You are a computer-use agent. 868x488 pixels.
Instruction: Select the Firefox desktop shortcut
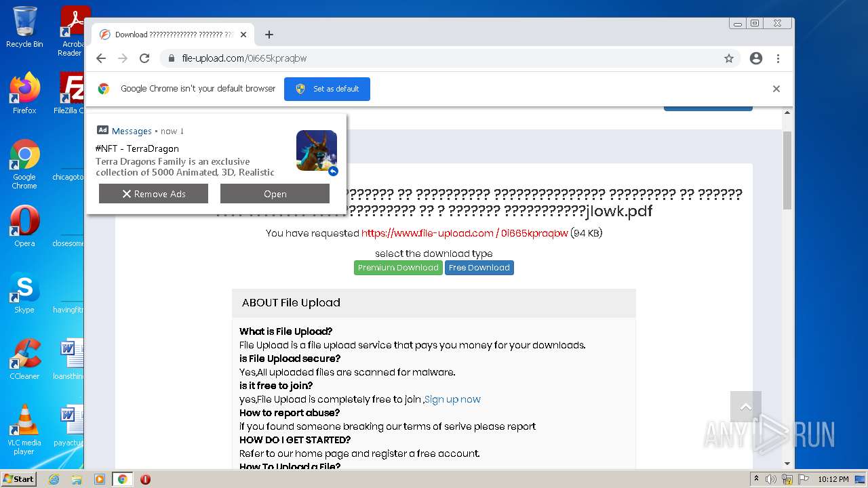[x=24, y=93]
